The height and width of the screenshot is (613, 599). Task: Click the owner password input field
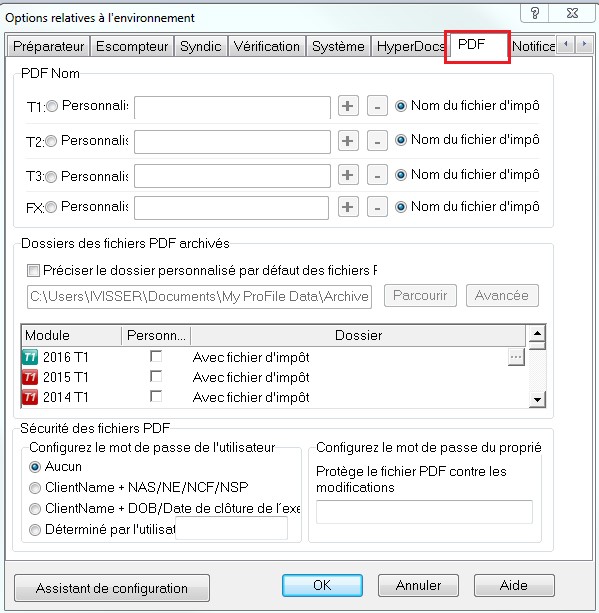point(424,512)
